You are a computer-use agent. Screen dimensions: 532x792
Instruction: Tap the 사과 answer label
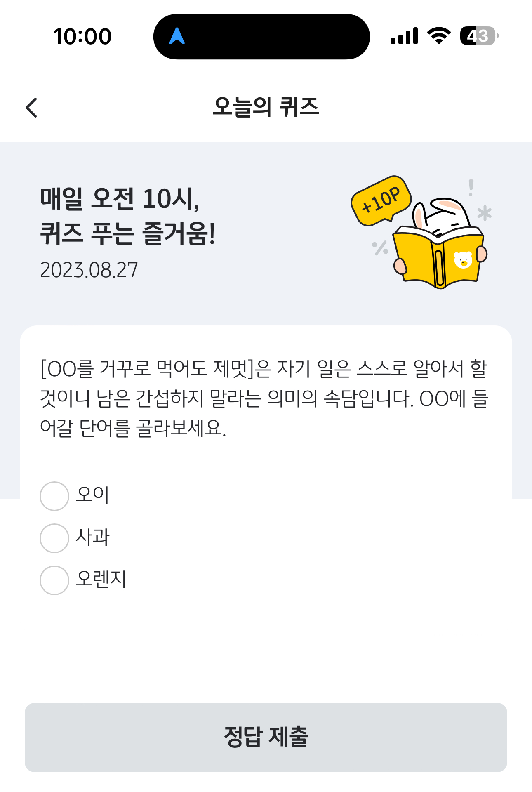(93, 537)
